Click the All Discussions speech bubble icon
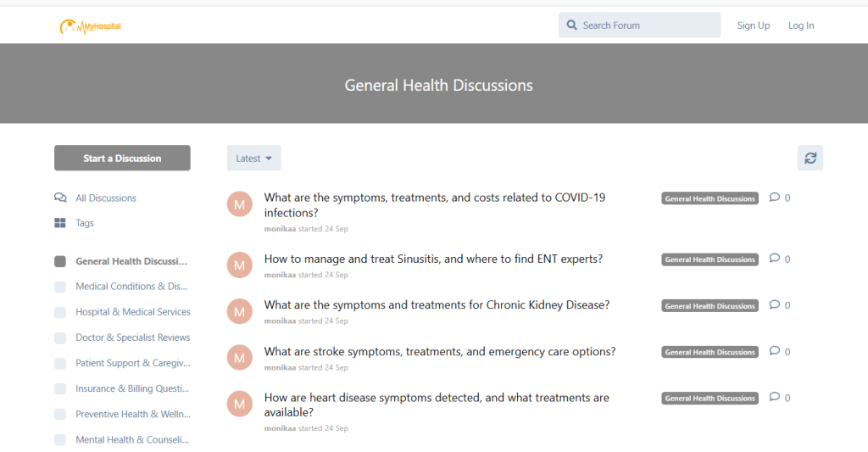The height and width of the screenshot is (452, 868). point(60,198)
